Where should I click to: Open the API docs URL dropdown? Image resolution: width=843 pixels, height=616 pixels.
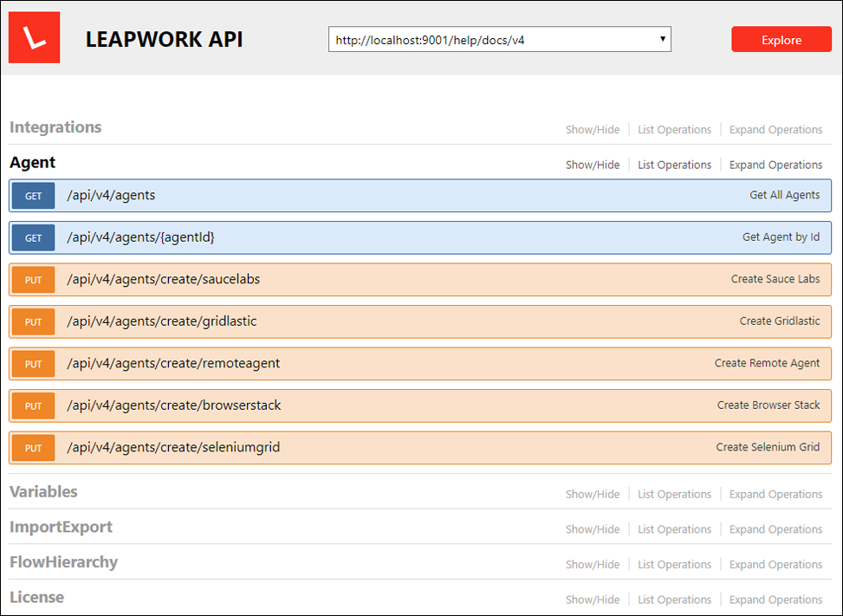click(499, 39)
